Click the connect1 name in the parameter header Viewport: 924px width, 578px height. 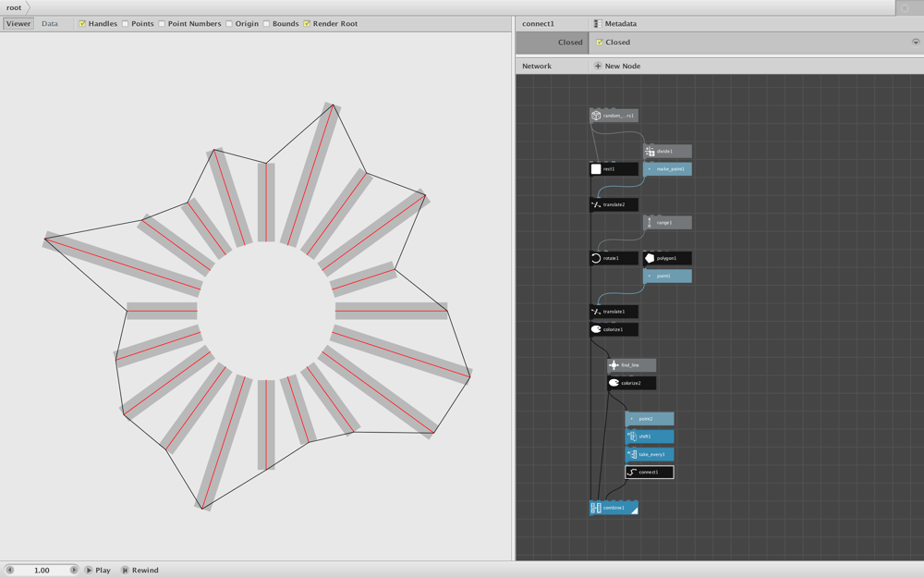pos(538,24)
